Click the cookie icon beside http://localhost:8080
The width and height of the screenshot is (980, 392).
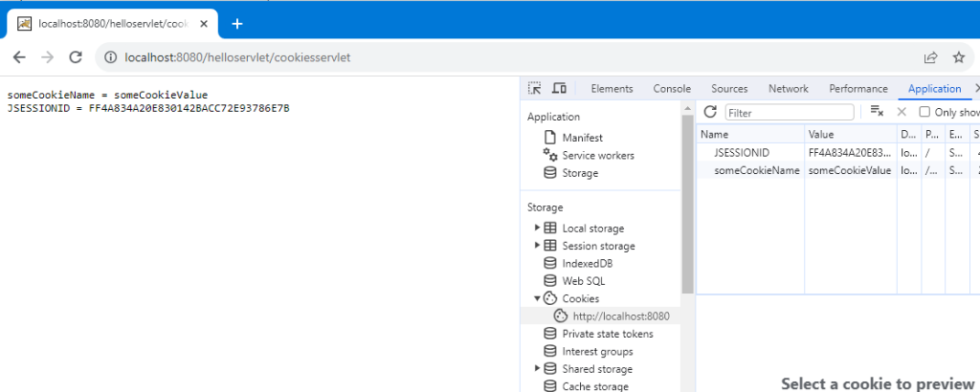(x=561, y=316)
